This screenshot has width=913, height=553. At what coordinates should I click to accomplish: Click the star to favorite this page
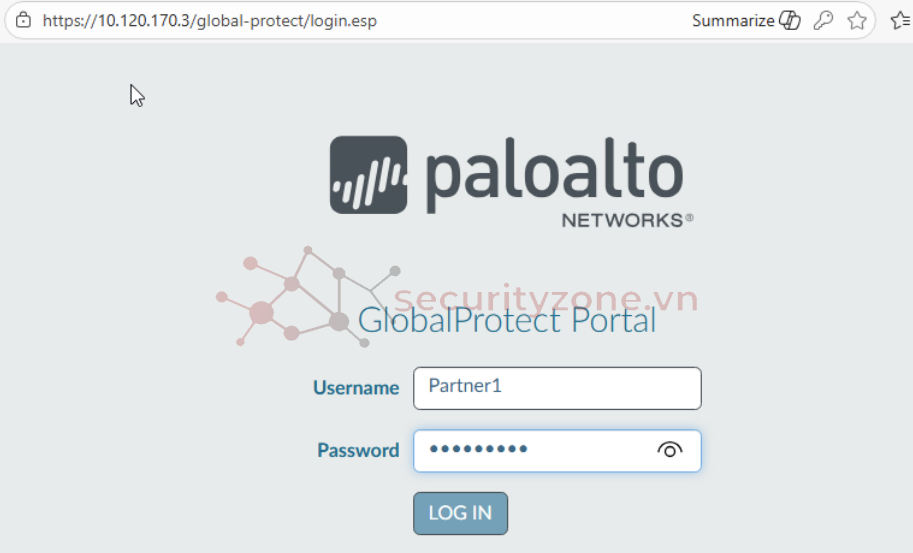click(x=856, y=20)
